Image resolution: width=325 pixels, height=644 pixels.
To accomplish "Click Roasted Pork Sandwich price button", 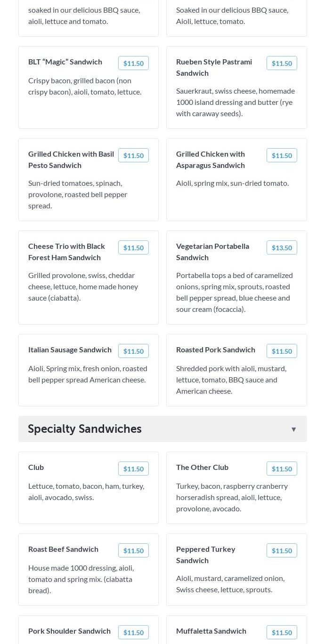I will click(282, 351).
